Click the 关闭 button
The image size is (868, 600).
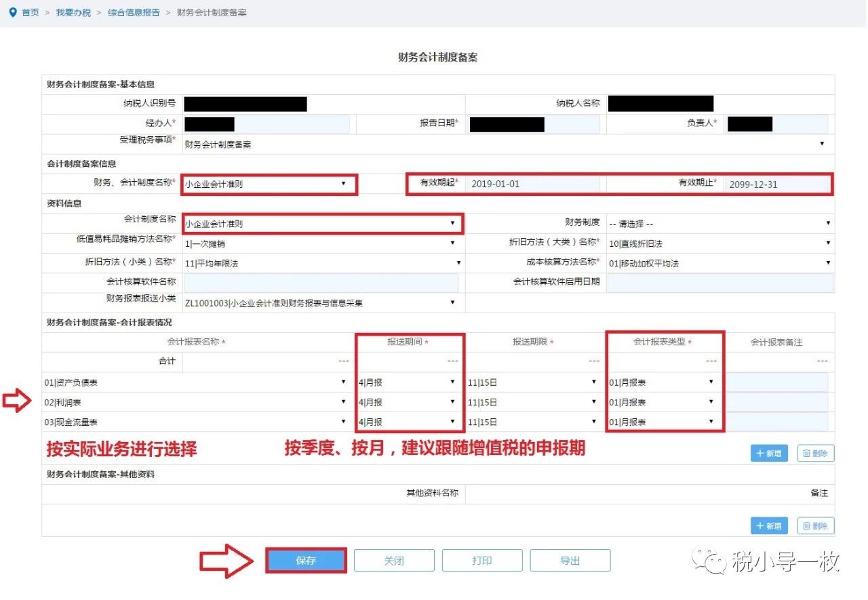click(394, 561)
